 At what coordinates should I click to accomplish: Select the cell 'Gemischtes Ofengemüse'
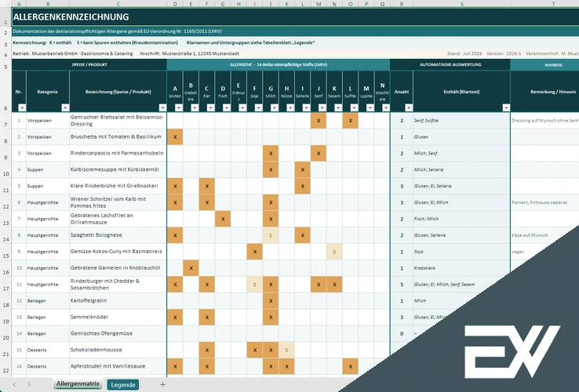tap(118, 334)
